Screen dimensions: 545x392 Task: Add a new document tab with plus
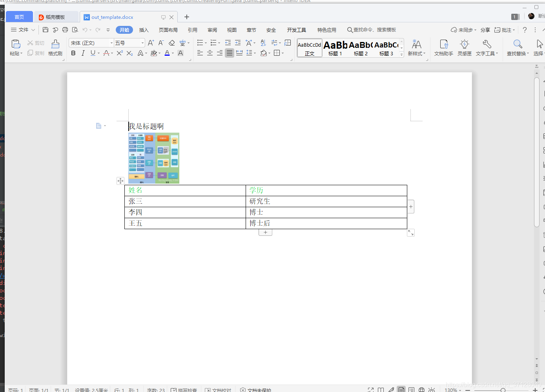pyautogui.click(x=187, y=17)
